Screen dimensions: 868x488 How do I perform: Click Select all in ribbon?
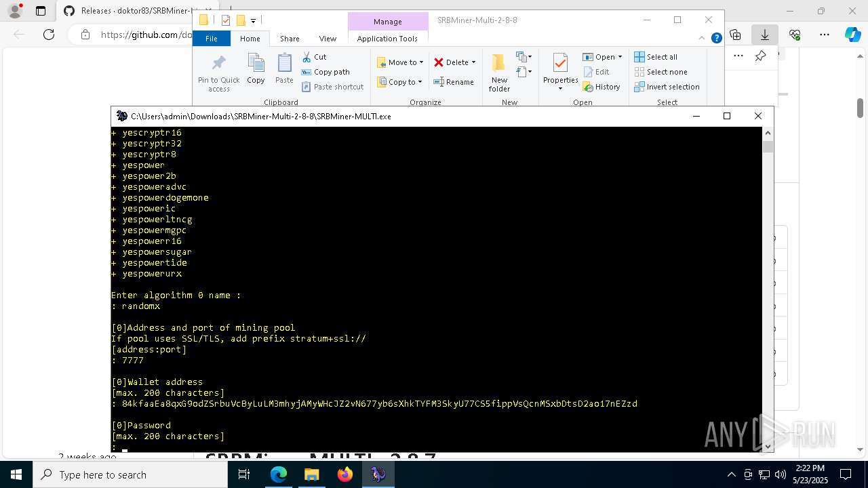tap(656, 57)
